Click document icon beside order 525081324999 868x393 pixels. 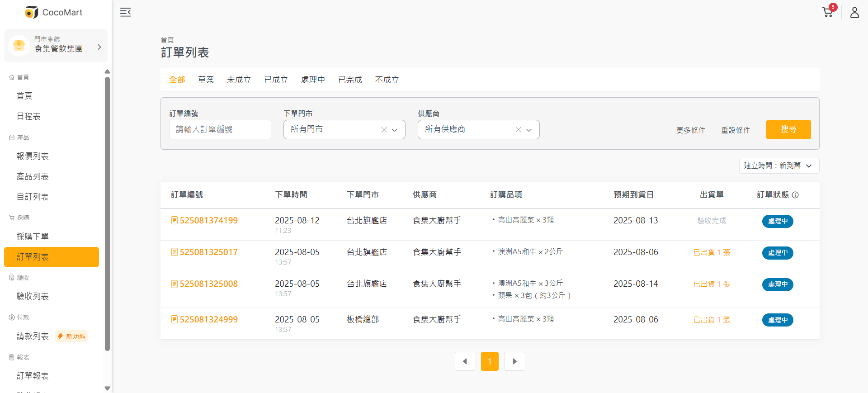(175, 319)
